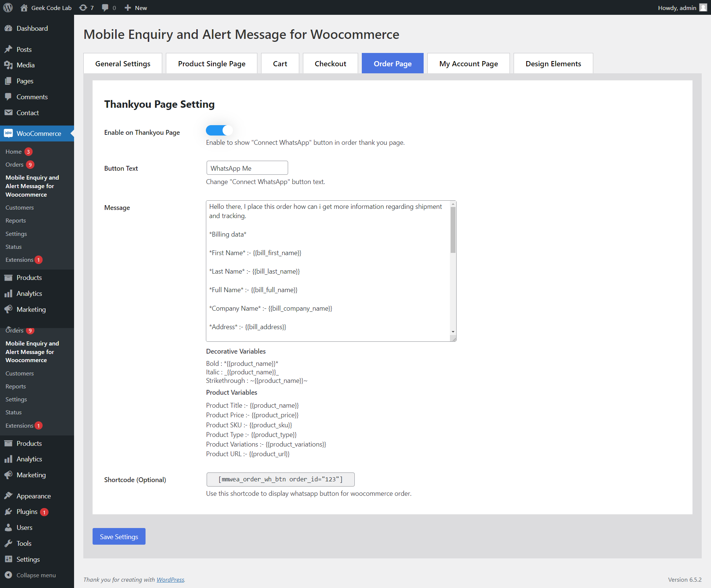Click the Button Text input field
This screenshot has width=711, height=588.
pyautogui.click(x=247, y=168)
